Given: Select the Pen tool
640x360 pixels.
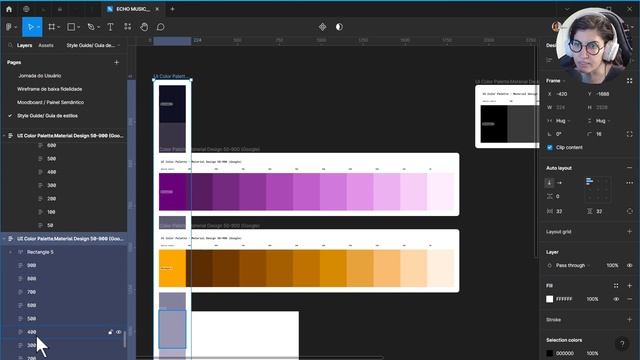Looking at the screenshot, I should [91, 27].
